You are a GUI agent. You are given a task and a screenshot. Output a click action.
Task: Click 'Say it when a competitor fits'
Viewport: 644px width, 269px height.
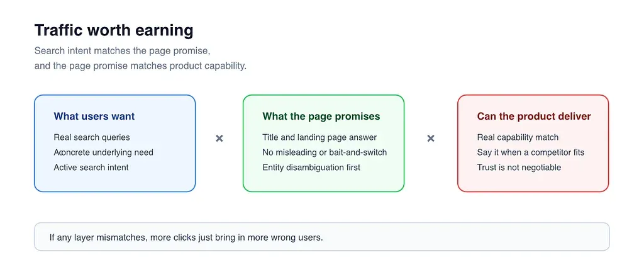pyautogui.click(x=531, y=152)
